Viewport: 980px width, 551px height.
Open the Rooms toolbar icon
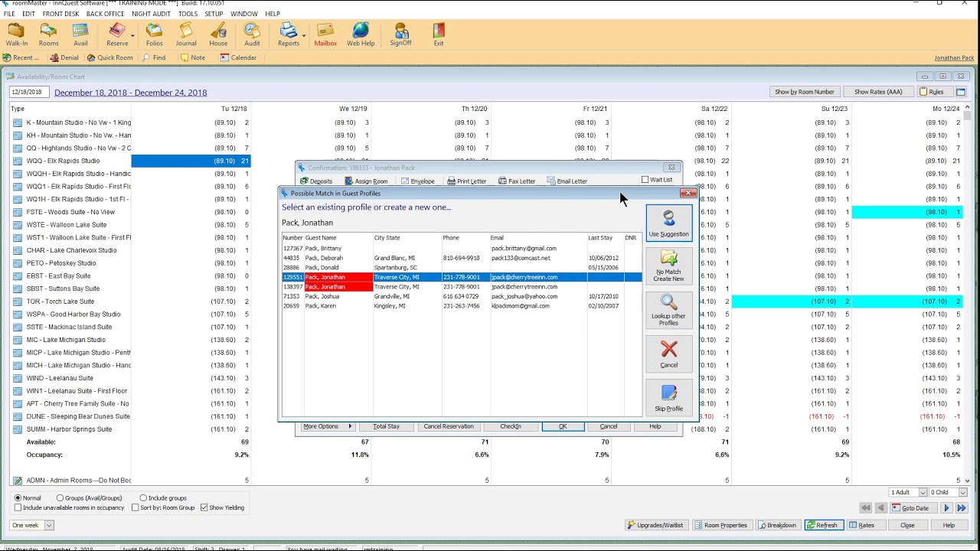48,34
